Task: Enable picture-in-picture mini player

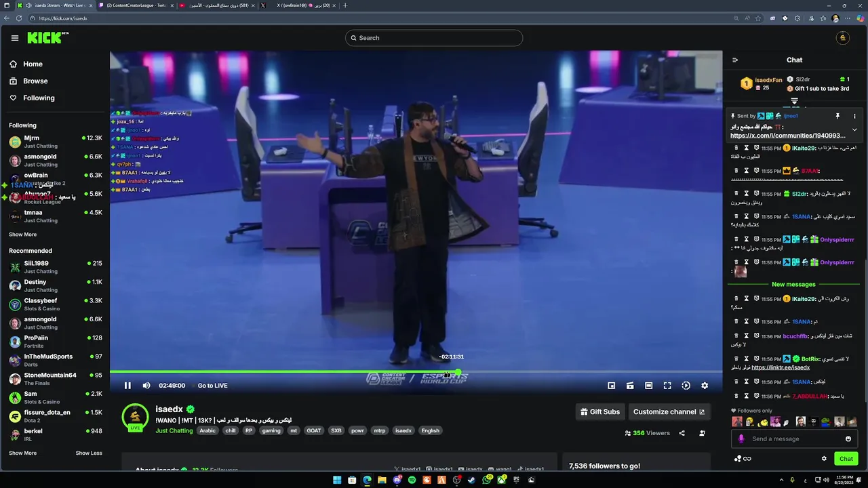Action: 612,386
